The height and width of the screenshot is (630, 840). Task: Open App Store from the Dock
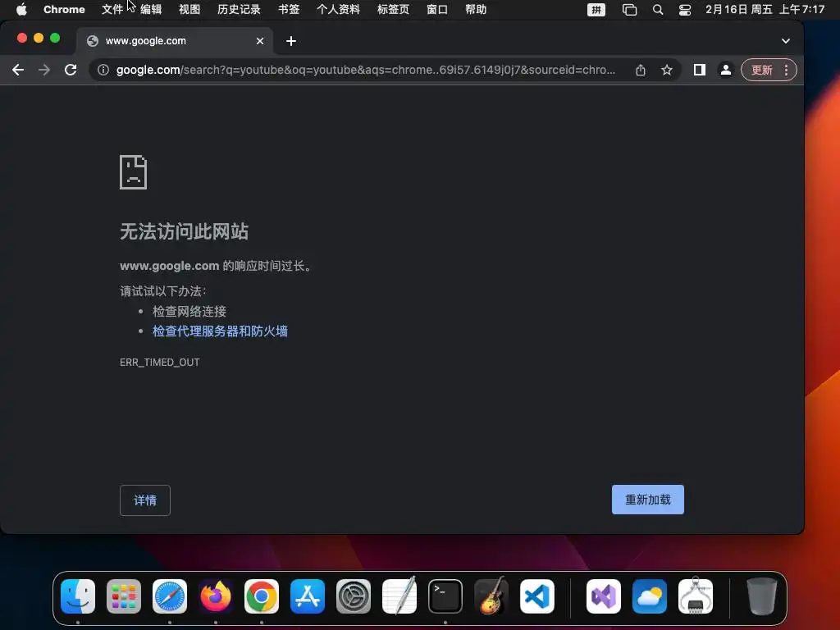point(308,596)
